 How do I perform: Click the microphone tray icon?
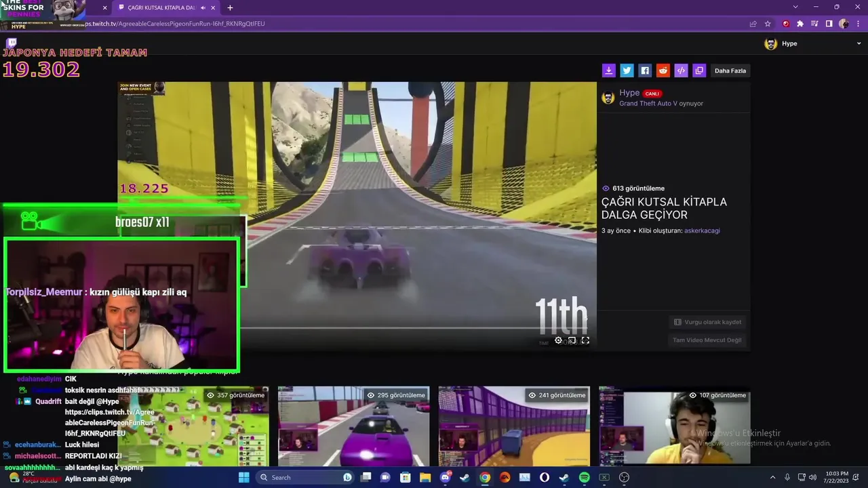tap(787, 477)
